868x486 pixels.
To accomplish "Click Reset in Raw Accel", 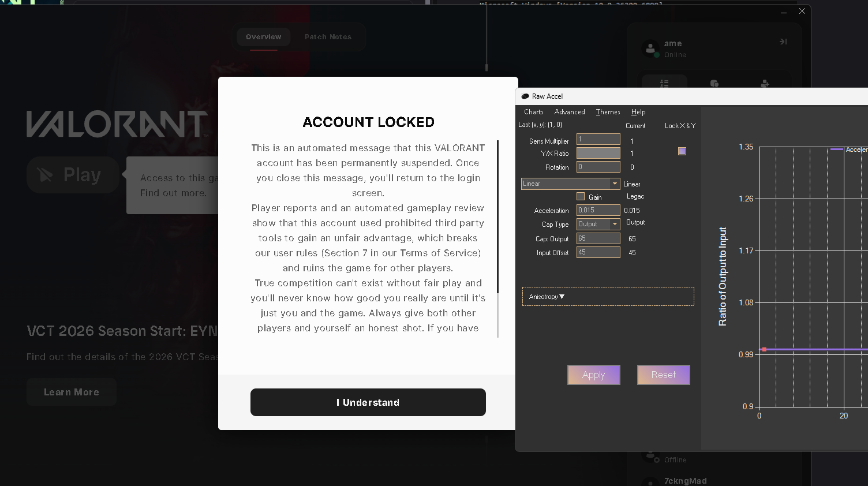I will (664, 375).
